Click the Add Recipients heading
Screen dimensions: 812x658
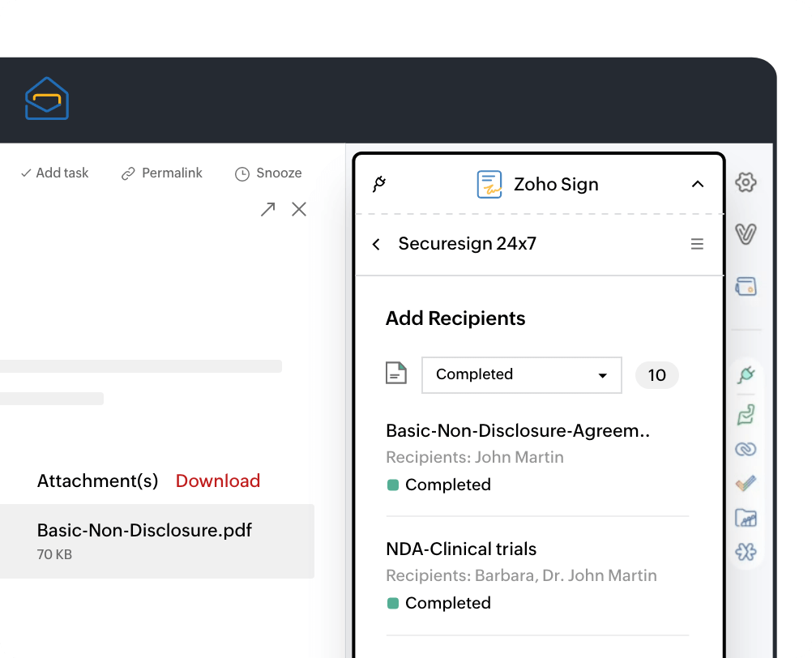pos(455,318)
